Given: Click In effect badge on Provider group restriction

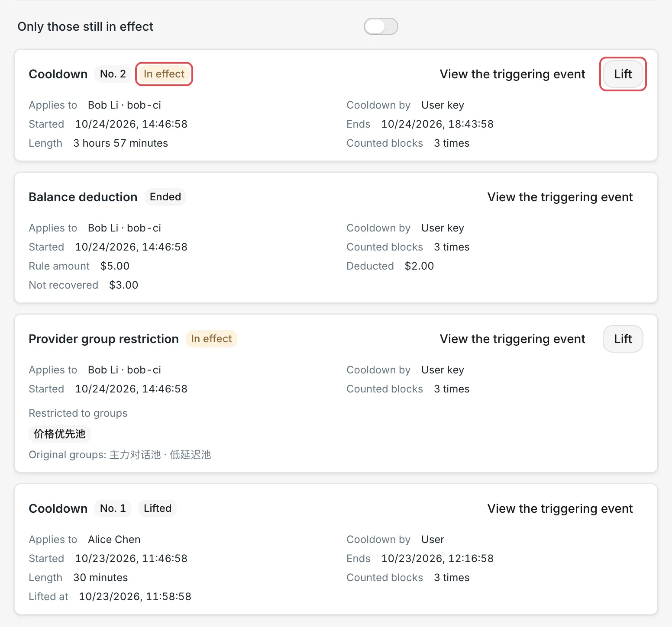Looking at the screenshot, I should pos(211,339).
